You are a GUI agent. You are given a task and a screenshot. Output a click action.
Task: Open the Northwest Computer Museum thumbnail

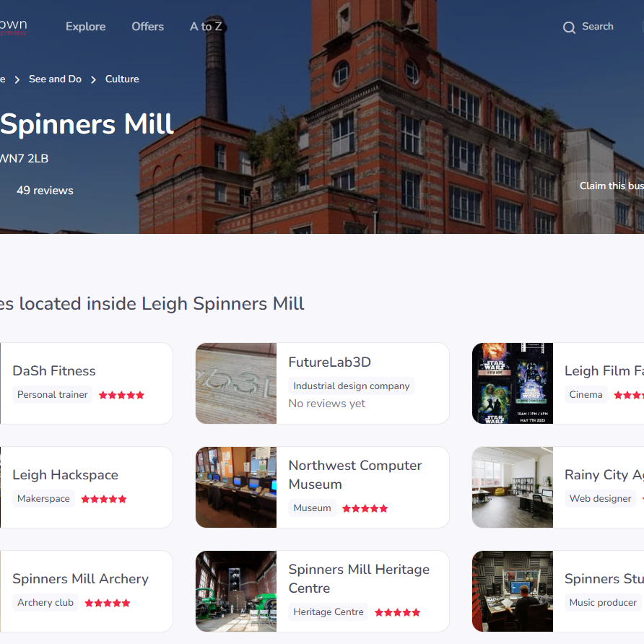pyautogui.click(x=236, y=487)
